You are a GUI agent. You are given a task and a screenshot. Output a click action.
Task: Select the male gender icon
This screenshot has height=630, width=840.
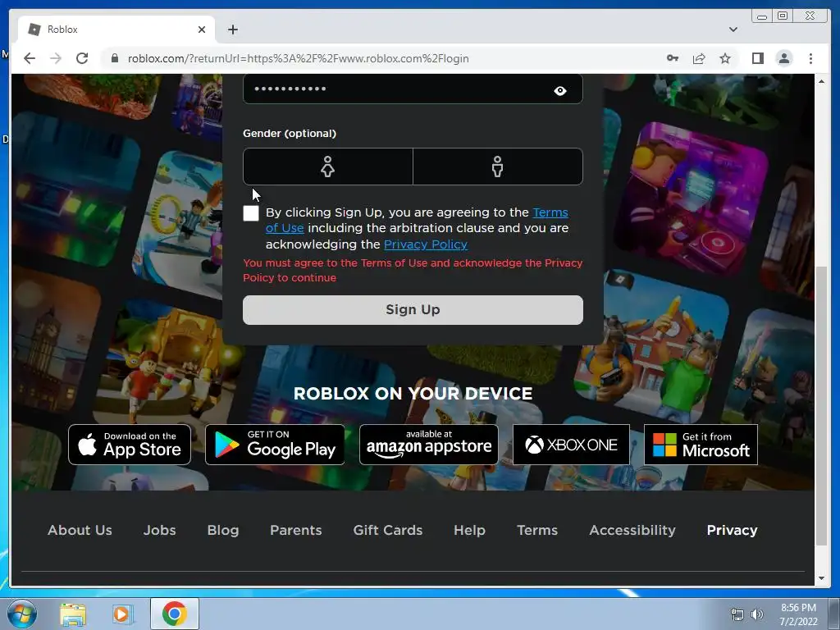[x=497, y=167]
